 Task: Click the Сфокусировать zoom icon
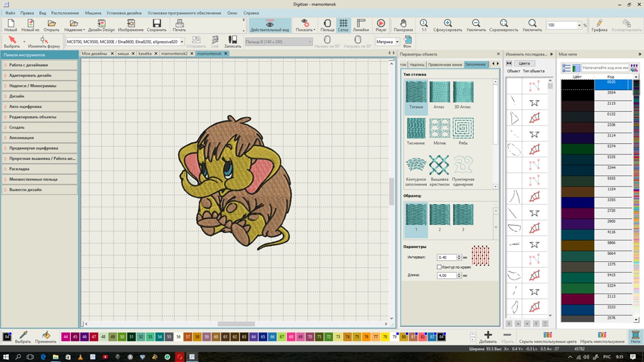tap(448, 25)
